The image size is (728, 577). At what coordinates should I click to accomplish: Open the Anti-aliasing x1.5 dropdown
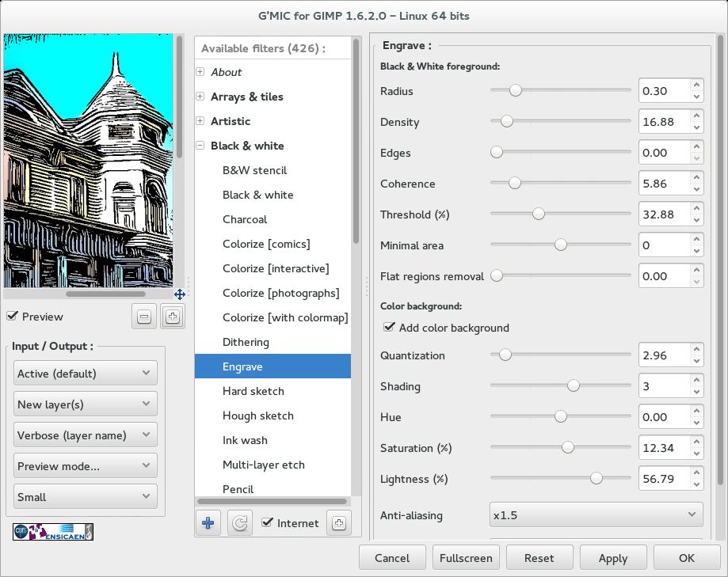(x=596, y=515)
